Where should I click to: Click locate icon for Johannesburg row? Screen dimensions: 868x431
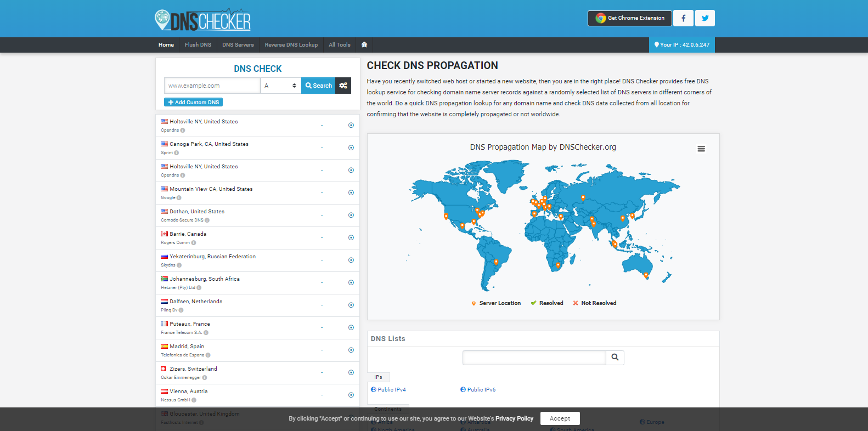351,283
